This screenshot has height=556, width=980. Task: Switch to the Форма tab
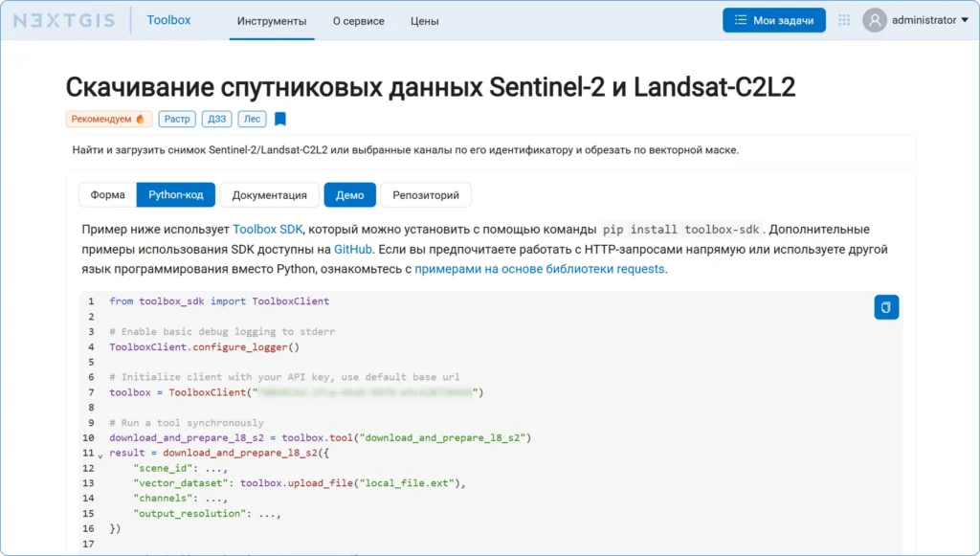click(x=107, y=195)
